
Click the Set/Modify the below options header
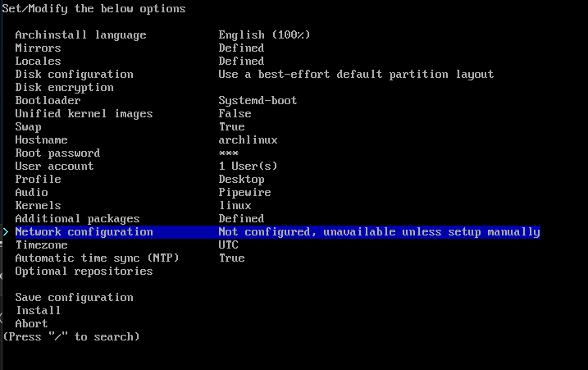tap(93, 9)
